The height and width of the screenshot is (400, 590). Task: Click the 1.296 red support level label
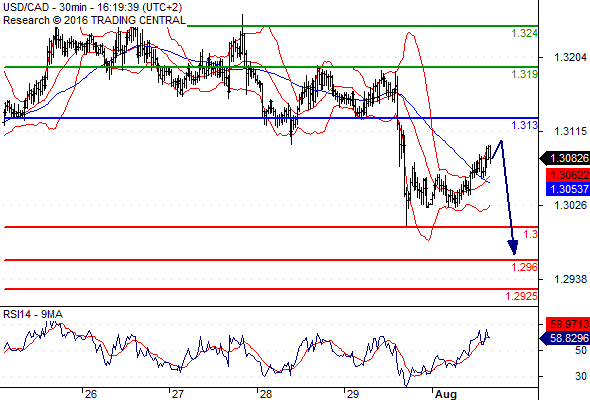click(x=525, y=268)
